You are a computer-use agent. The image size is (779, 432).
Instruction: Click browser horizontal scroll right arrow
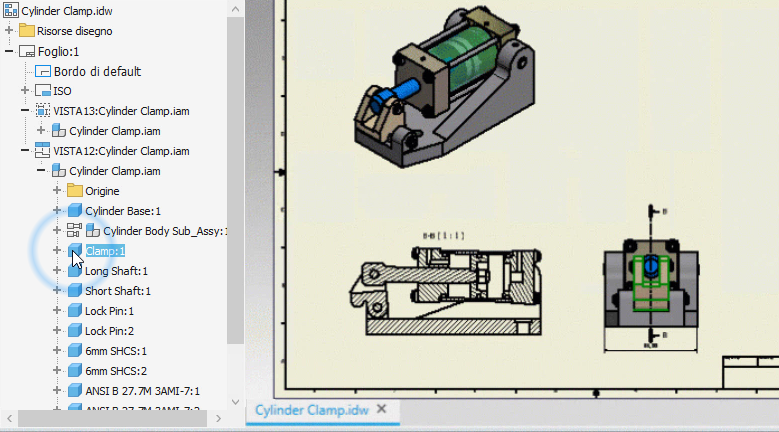[218, 419]
